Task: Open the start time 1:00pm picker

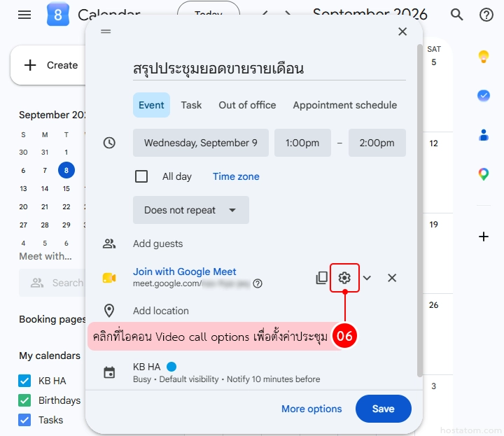Action: [302, 143]
